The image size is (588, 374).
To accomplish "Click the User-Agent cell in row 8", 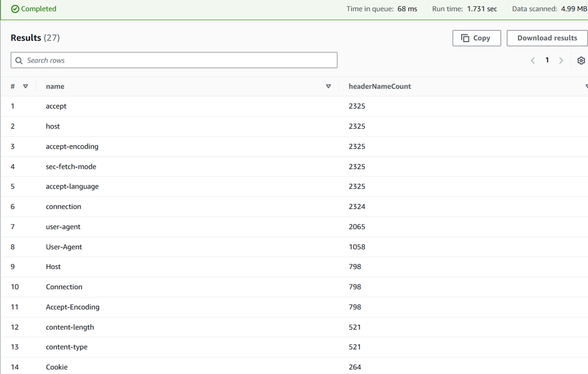I will 64,247.
